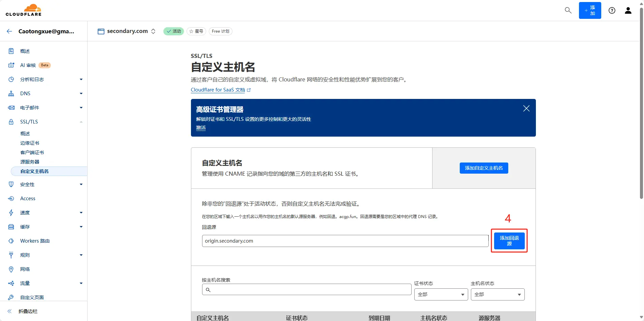This screenshot has height=321, width=644.
Task: Click the DNS network icon
Action: click(x=11, y=94)
